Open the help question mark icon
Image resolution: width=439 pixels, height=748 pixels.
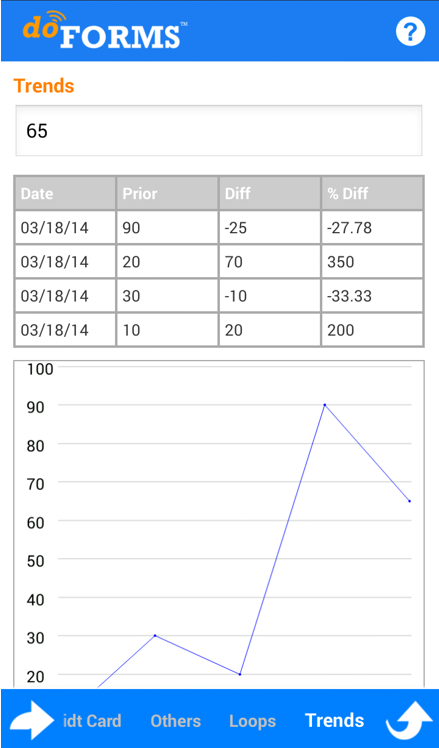coord(410,32)
